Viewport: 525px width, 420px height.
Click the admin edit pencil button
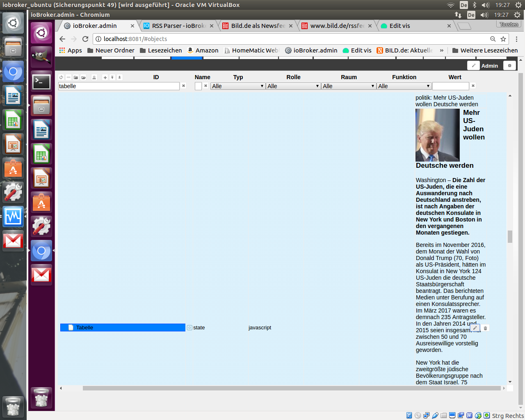click(x=473, y=66)
